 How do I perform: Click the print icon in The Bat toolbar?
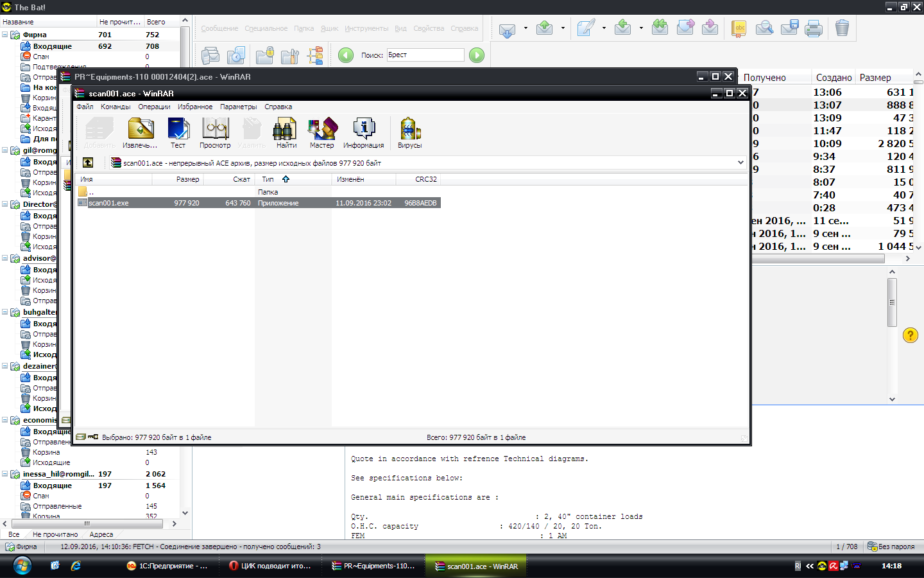click(814, 28)
